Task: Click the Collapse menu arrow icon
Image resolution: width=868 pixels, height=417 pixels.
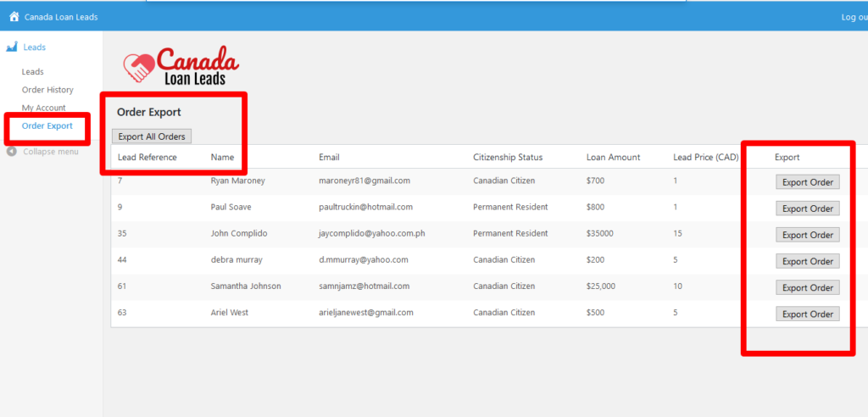Action: coord(12,152)
